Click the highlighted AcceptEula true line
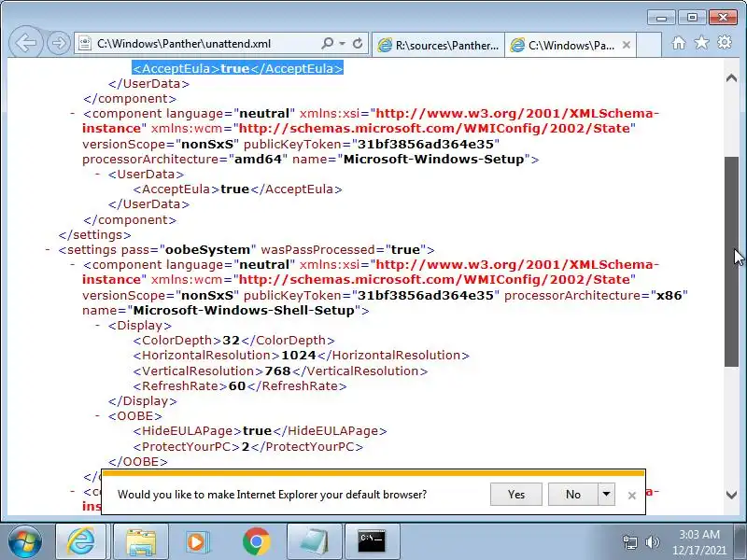 coord(238,68)
